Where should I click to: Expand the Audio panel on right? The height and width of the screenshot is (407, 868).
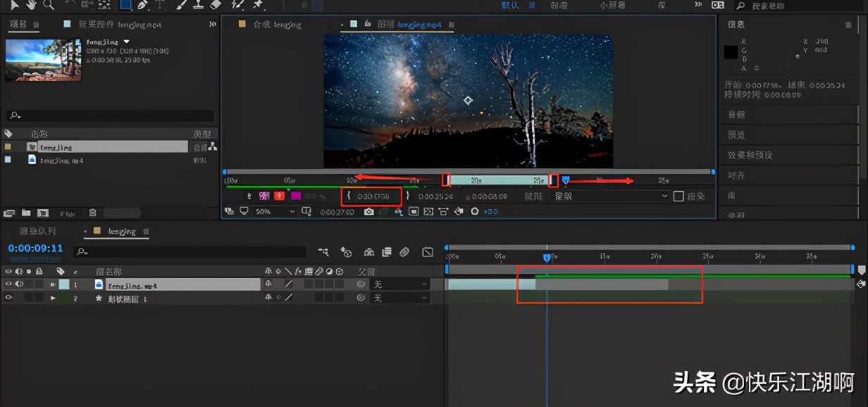pos(737,115)
